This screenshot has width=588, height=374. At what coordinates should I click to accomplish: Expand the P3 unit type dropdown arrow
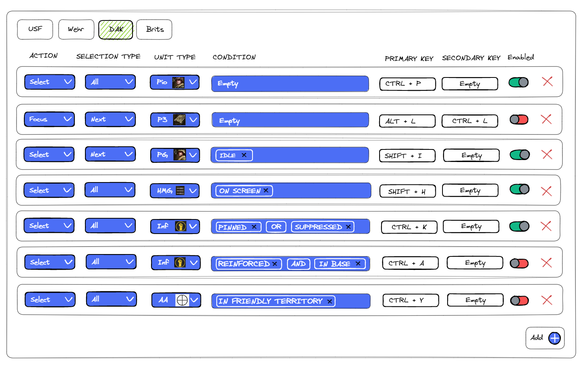(x=193, y=120)
